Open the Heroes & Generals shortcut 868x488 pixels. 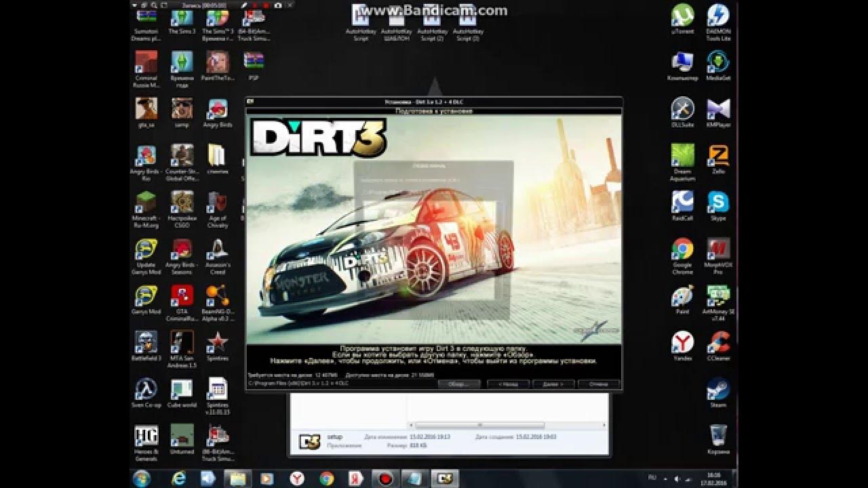coord(146,443)
